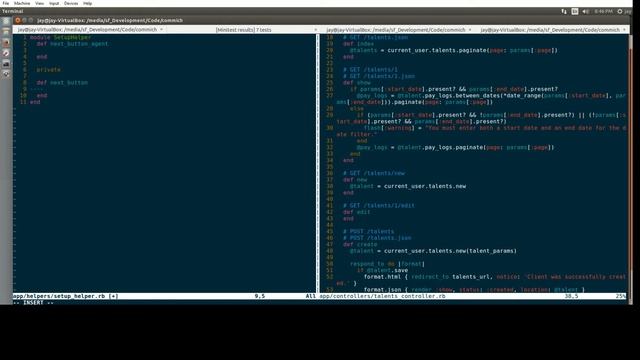Click the '@talents = current_user.talents.paginate' line
The height and width of the screenshot is (360, 640).
453,50
